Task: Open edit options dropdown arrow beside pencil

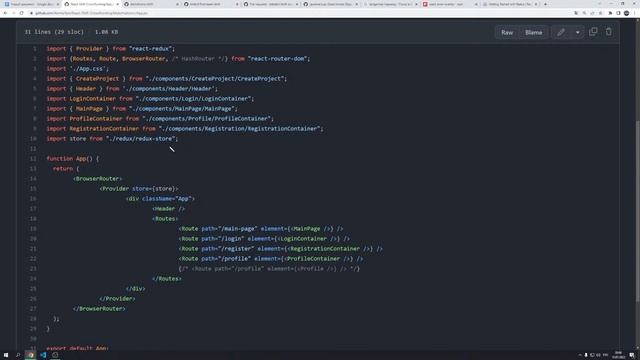Action: pyautogui.click(x=578, y=32)
